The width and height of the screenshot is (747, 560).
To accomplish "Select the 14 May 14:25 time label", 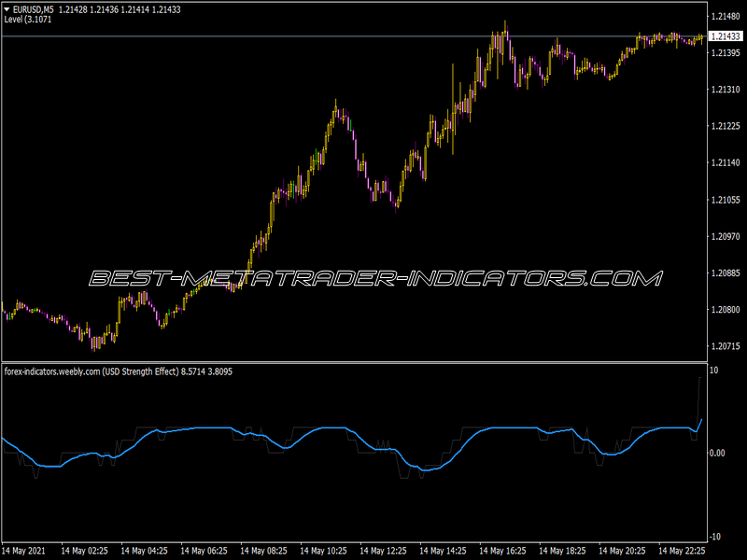I will pos(443,551).
